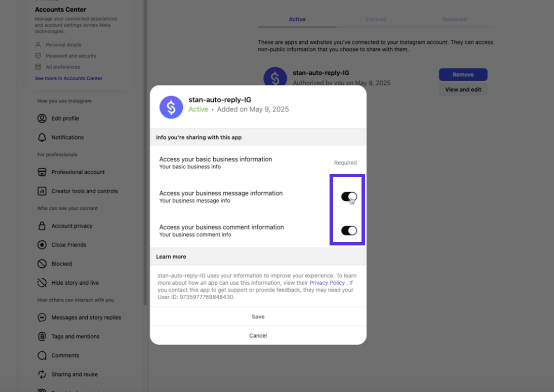554x392 pixels.
Task: Click 'Info you're sharing with this app' heading
Action: [199, 137]
